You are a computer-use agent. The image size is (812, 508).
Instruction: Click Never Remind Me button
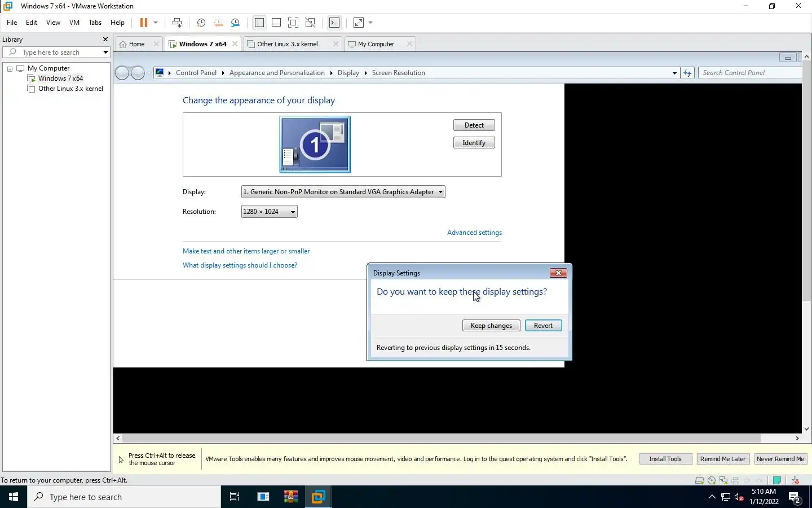[x=780, y=459]
